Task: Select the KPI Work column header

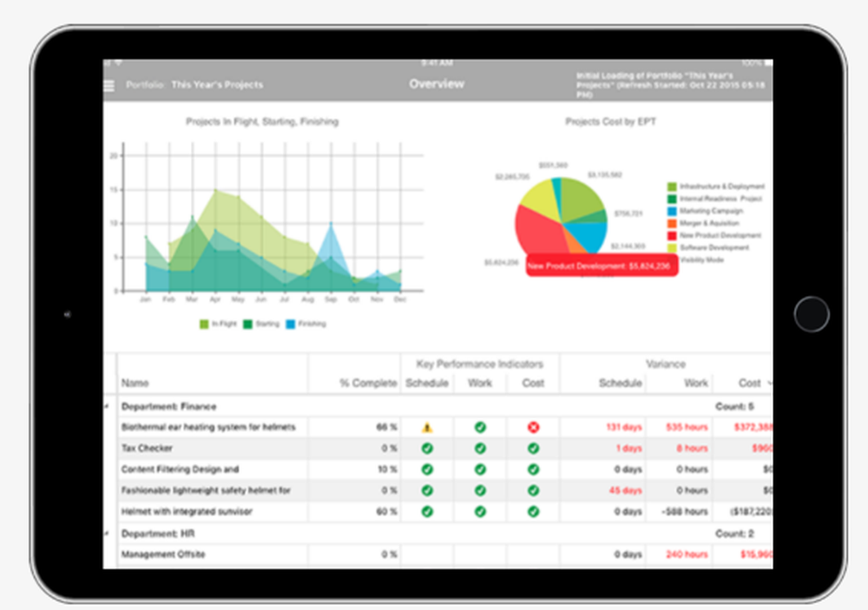Action: click(480, 383)
